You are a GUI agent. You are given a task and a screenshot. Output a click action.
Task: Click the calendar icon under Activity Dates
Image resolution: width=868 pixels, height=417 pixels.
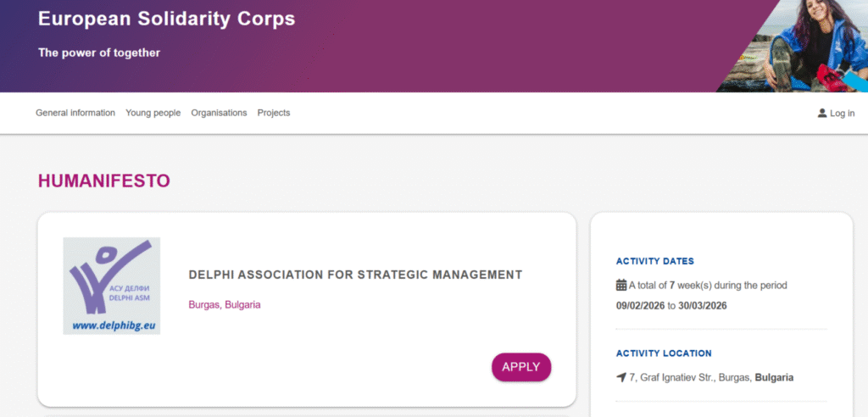pos(621,285)
